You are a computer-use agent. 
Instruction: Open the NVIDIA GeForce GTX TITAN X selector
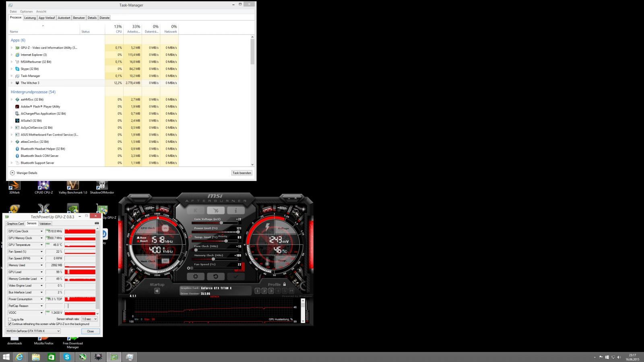click(33, 331)
